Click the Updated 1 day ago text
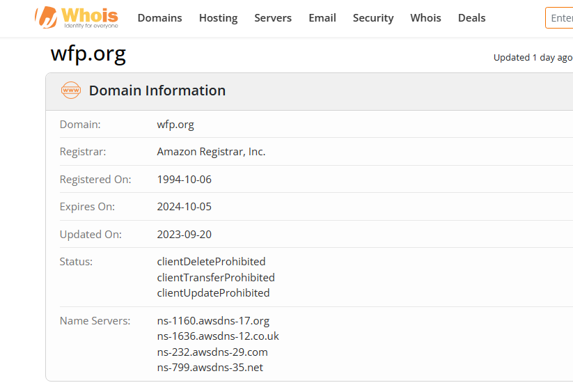The width and height of the screenshot is (573, 392). coord(533,58)
